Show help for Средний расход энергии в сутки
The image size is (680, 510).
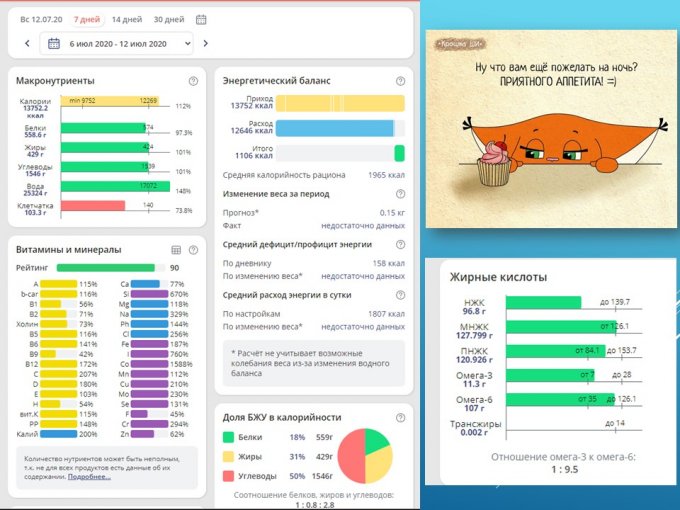[x=399, y=295]
